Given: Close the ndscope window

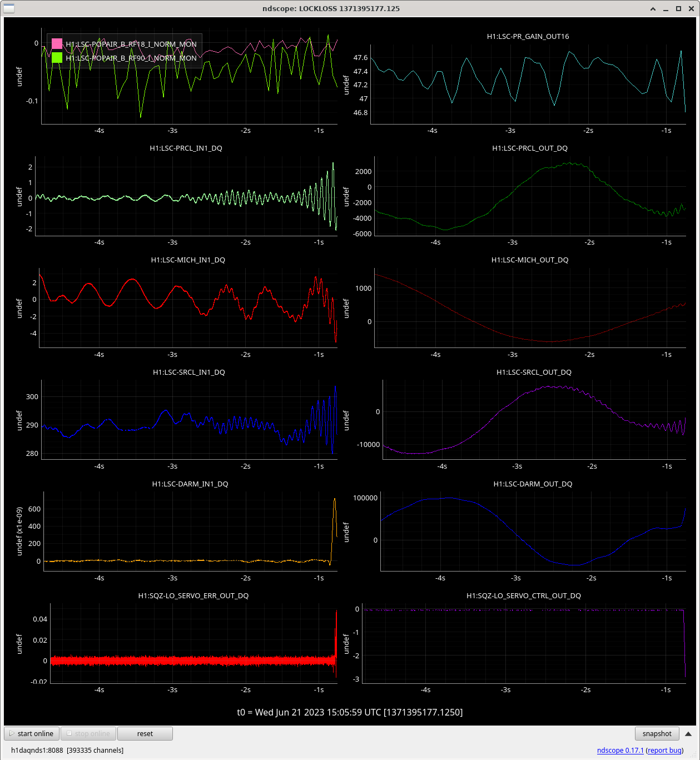Looking at the screenshot, I should (691, 9).
